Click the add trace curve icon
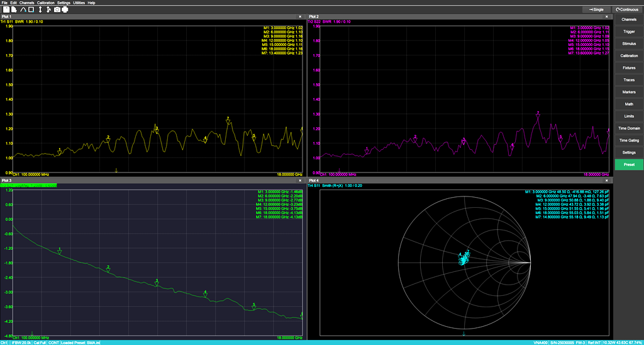This screenshot has width=644, height=345. [23, 9]
